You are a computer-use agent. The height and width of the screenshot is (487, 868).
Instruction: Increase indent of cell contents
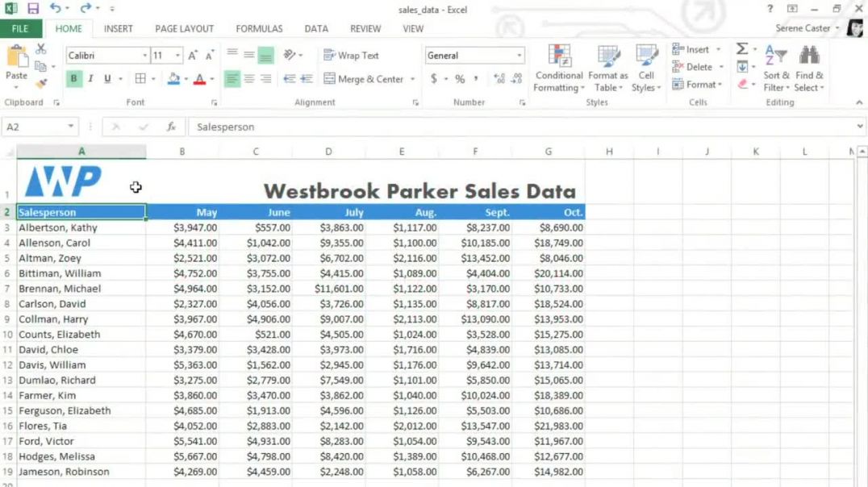307,78
